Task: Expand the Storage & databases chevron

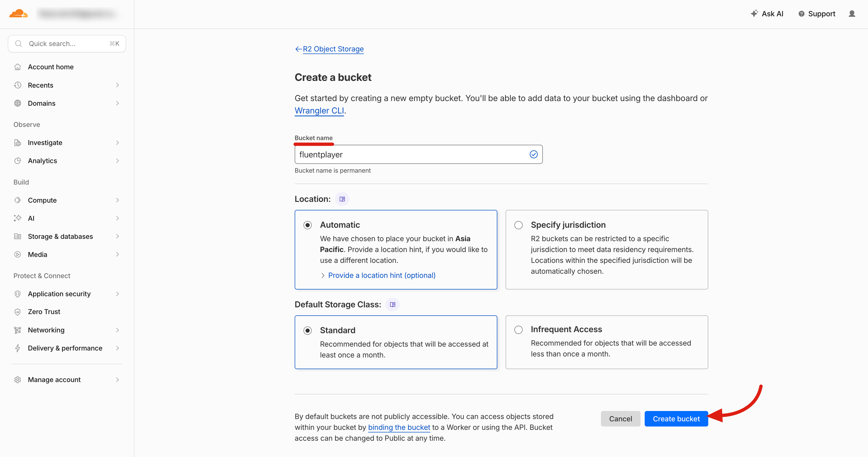Action: pos(117,237)
